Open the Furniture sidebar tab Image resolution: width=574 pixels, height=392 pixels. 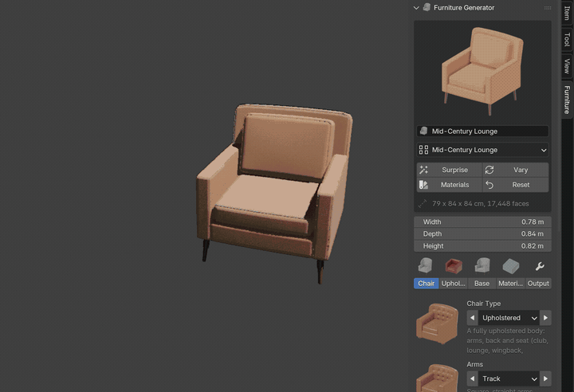[x=567, y=100]
